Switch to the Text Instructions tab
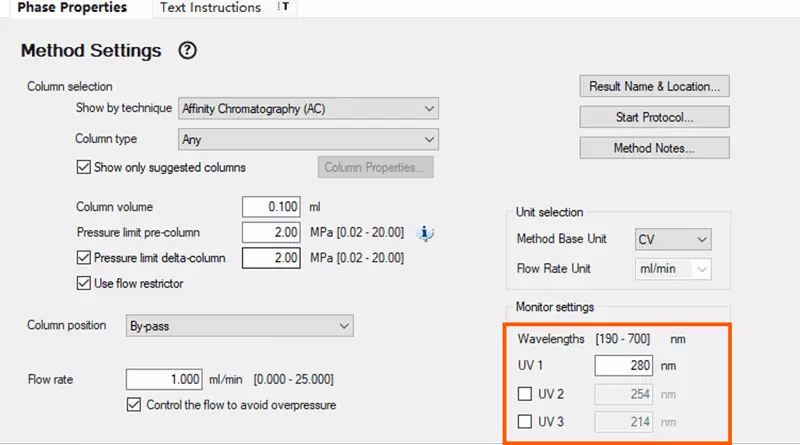Screen dimensions: 800x445 point(210,8)
